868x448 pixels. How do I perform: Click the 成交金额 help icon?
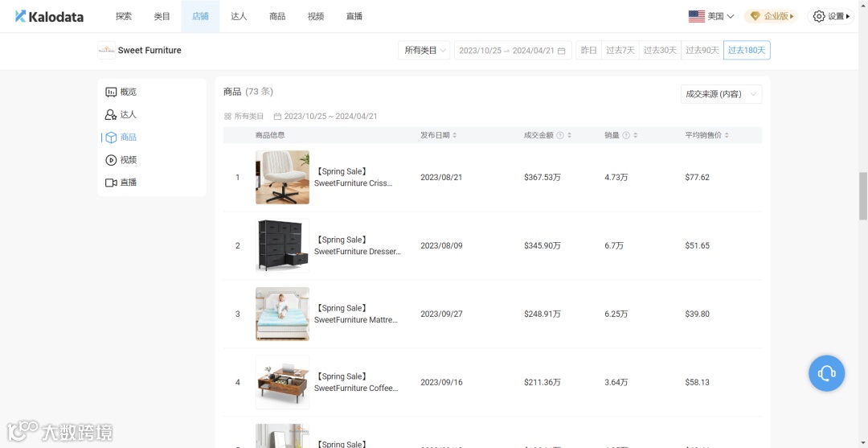pyautogui.click(x=560, y=135)
